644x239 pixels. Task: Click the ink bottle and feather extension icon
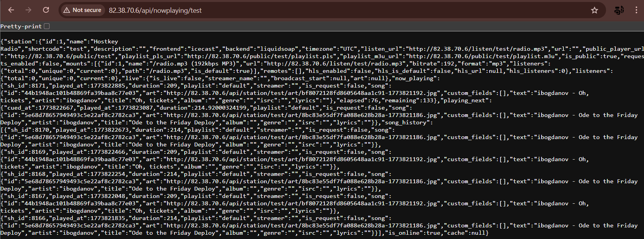[619, 10]
